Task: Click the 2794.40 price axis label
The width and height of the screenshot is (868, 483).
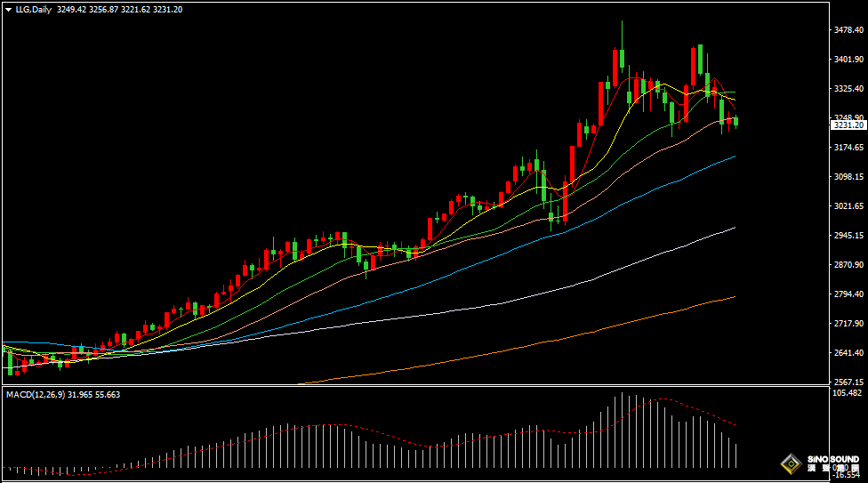Action: pos(848,294)
